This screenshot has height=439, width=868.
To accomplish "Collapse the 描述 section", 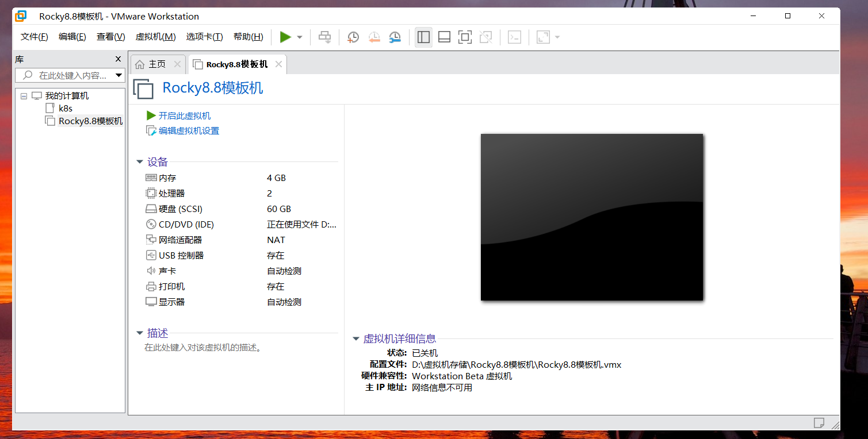I will (140, 333).
